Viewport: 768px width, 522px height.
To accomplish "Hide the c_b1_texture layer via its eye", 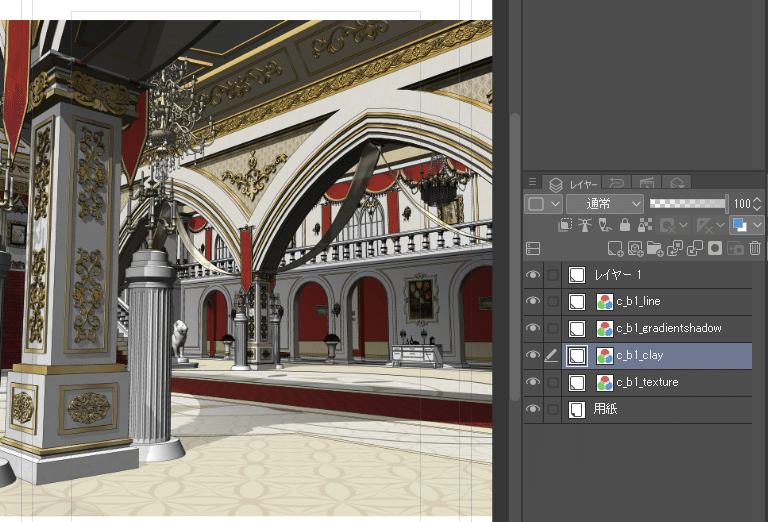I will pos(532,381).
